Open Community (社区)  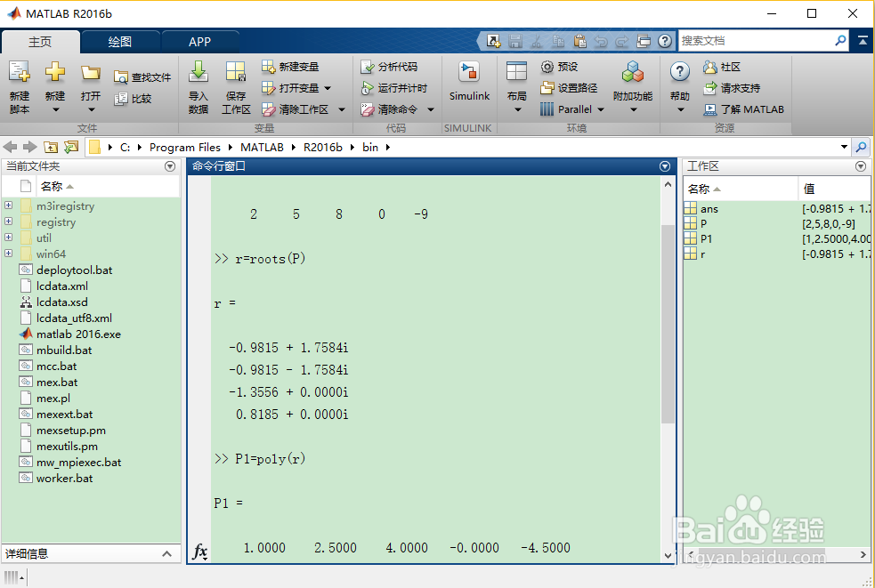click(722, 67)
